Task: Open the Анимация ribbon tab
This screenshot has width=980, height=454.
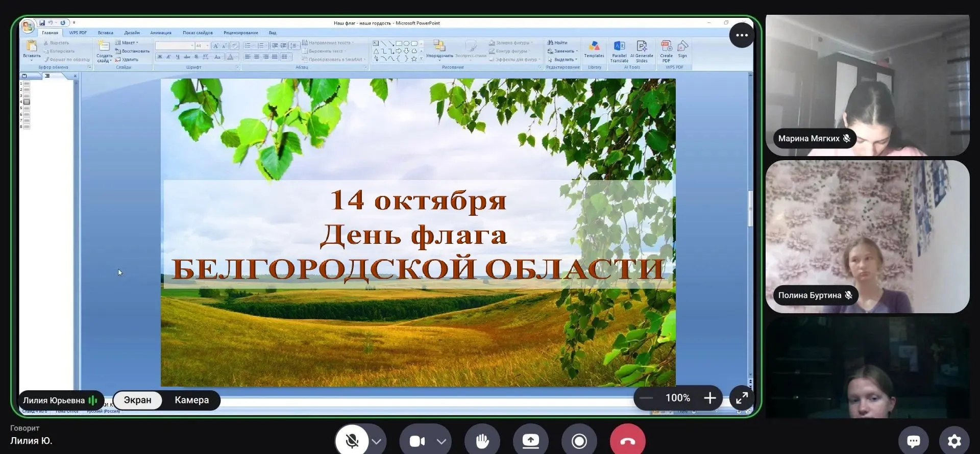Action: 161,33
